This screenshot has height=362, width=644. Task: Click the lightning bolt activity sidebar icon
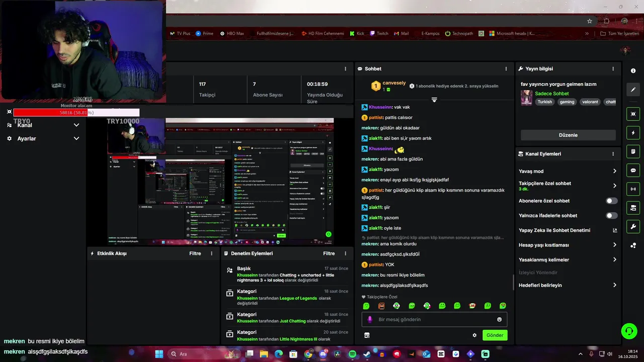[x=633, y=133]
